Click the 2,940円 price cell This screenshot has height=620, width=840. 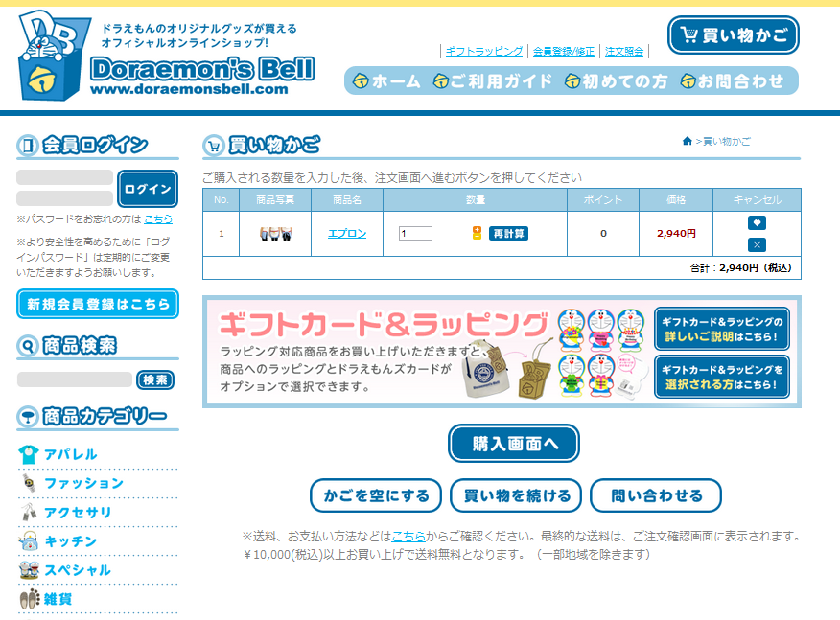(x=676, y=234)
